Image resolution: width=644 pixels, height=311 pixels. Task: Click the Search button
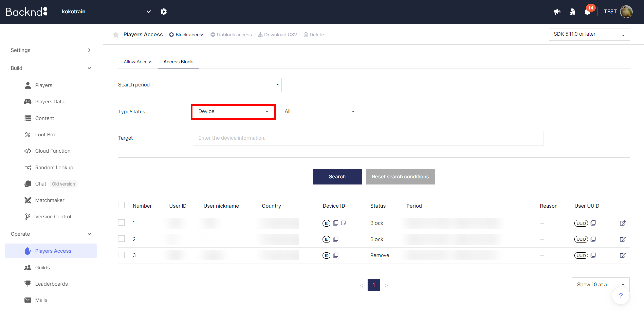pyautogui.click(x=337, y=177)
